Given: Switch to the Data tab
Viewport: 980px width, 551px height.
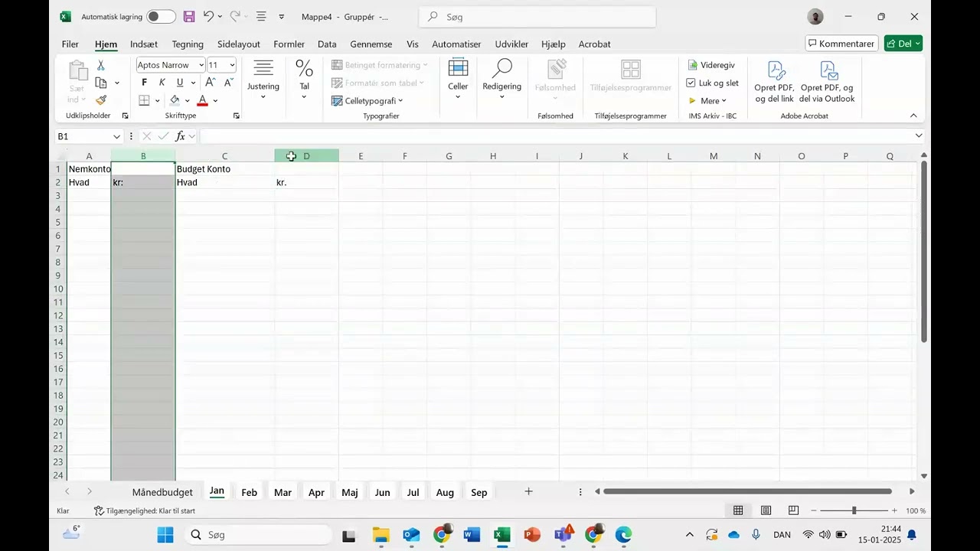Looking at the screenshot, I should (327, 44).
